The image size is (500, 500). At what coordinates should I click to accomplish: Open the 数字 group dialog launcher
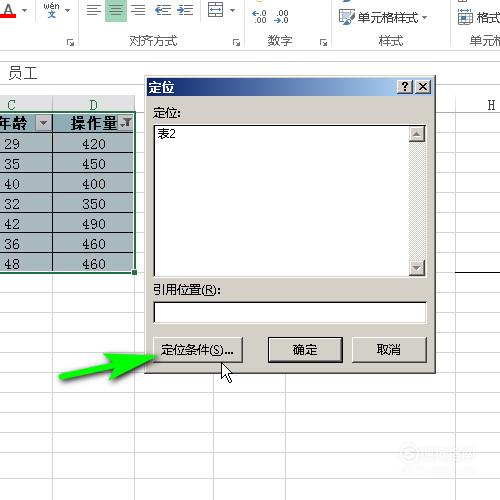323,42
